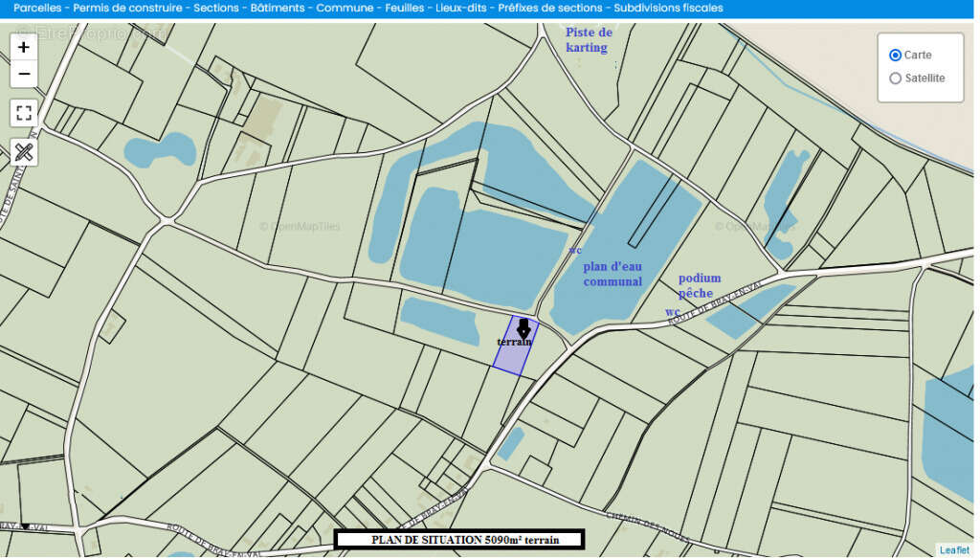Open the Leaflet attribution link

[953, 549]
